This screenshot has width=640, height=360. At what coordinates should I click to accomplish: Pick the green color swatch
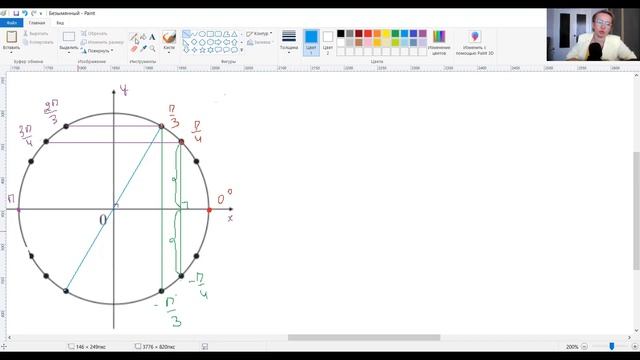point(396,33)
